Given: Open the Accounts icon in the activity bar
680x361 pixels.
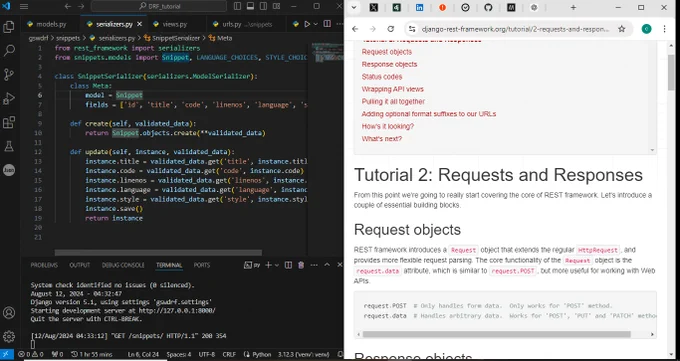Looking at the screenshot, I should click(9, 312).
